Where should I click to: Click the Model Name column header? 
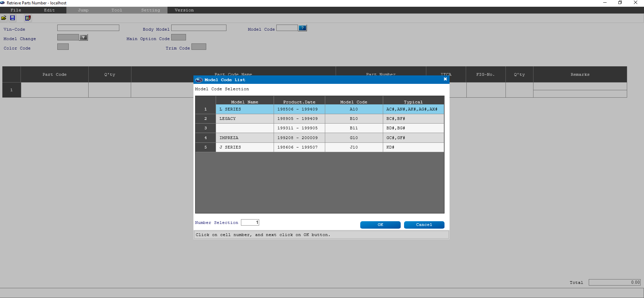[x=245, y=101]
